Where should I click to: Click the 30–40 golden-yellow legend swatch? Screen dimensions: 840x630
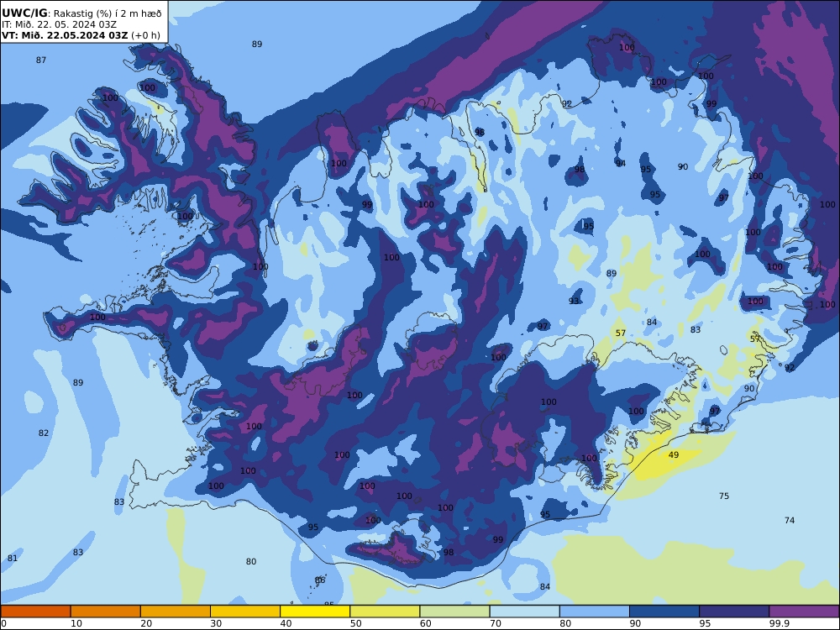pos(245,612)
